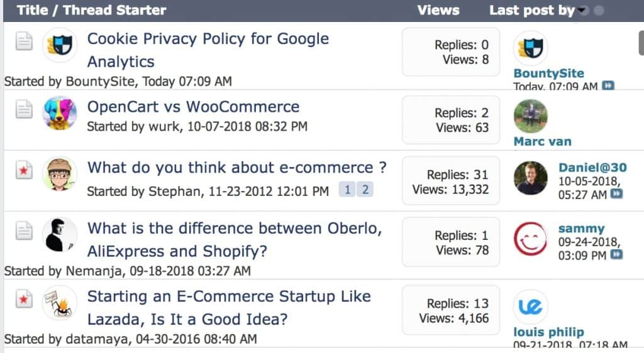Open the 'Last post by' sort dropdown arrow

pos(583,11)
